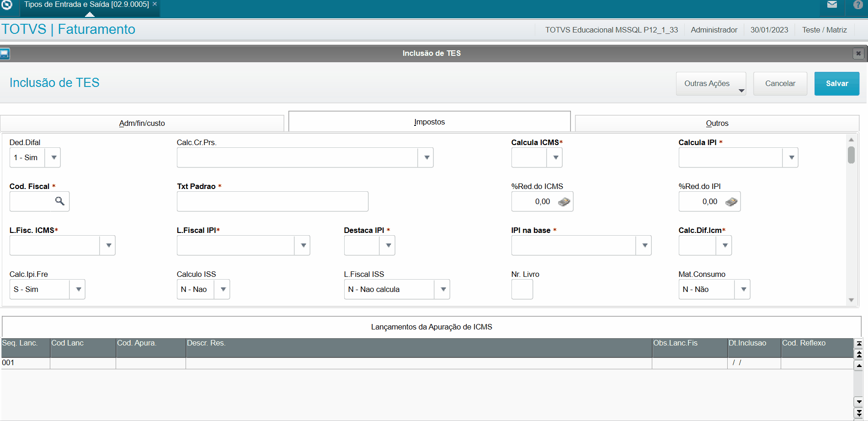Click Dt.Inclusao column header
Image resolution: width=868 pixels, height=421 pixels.
(x=754, y=348)
